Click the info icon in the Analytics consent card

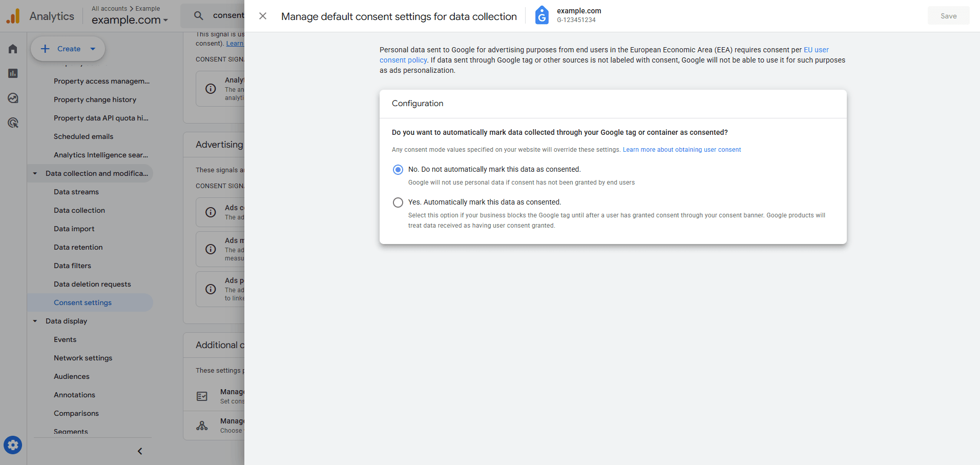pyautogui.click(x=210, y=88)
